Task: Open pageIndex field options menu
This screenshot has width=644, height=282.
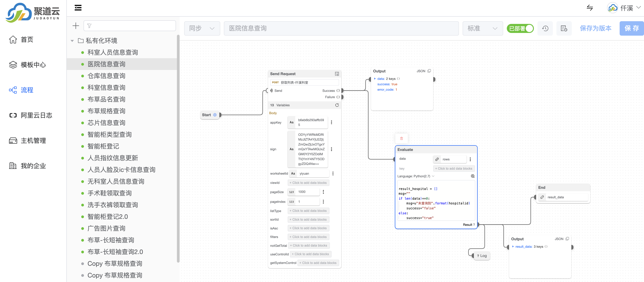Action: pos(323,201)
